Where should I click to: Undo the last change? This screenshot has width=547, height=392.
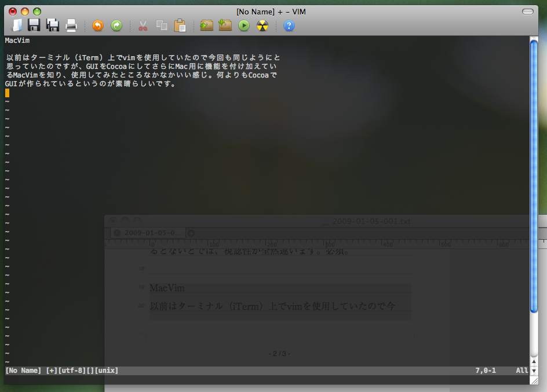[98, 25]
